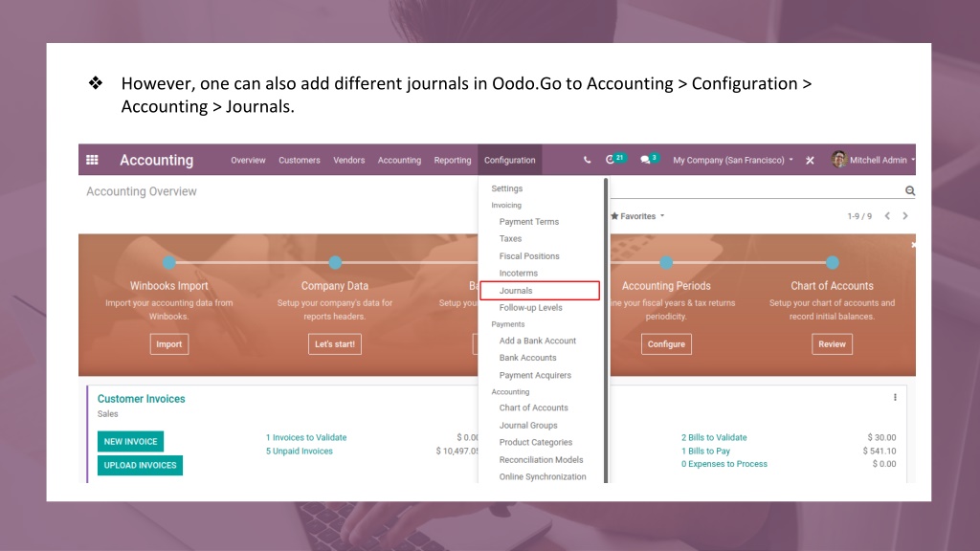Click the Configuration dropdown scrollbar
This screenshot has height=551, width=980.
(x=606, y=330)
